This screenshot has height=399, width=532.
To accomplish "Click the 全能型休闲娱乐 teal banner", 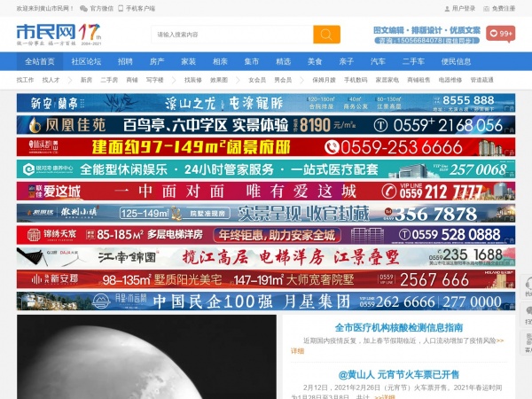I will point(266,169).
